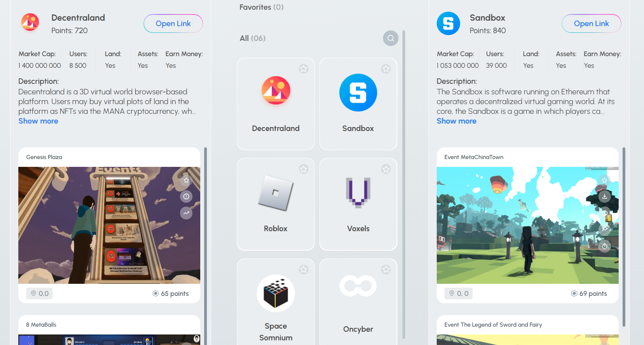This screenshot has width=644, height=345.
Task: Click Event MetaChinaTown 0, 0 location badge
Action: point(459,294)
